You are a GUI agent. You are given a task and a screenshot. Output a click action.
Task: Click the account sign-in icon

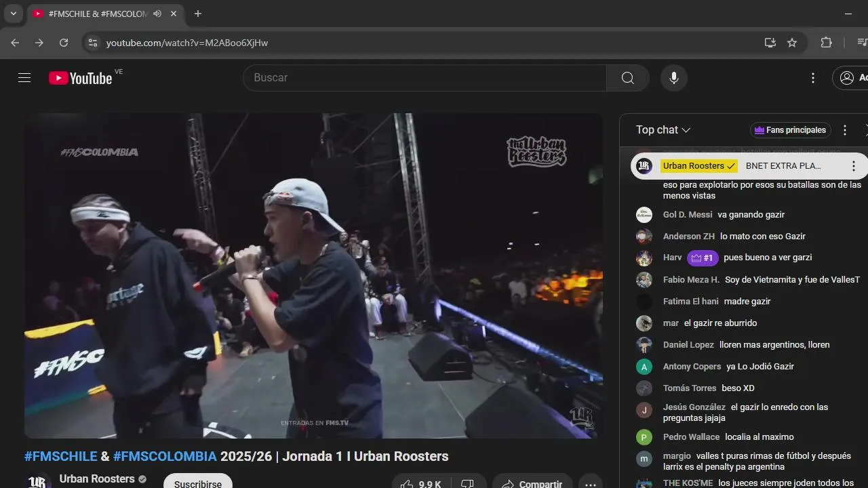click(x=847, y=78)
